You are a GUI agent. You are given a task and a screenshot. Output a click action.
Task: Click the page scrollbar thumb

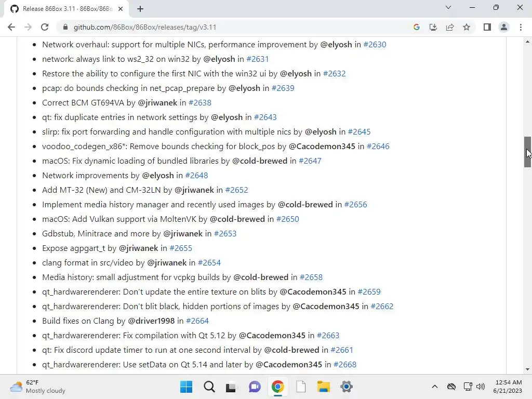click(527, 152)
